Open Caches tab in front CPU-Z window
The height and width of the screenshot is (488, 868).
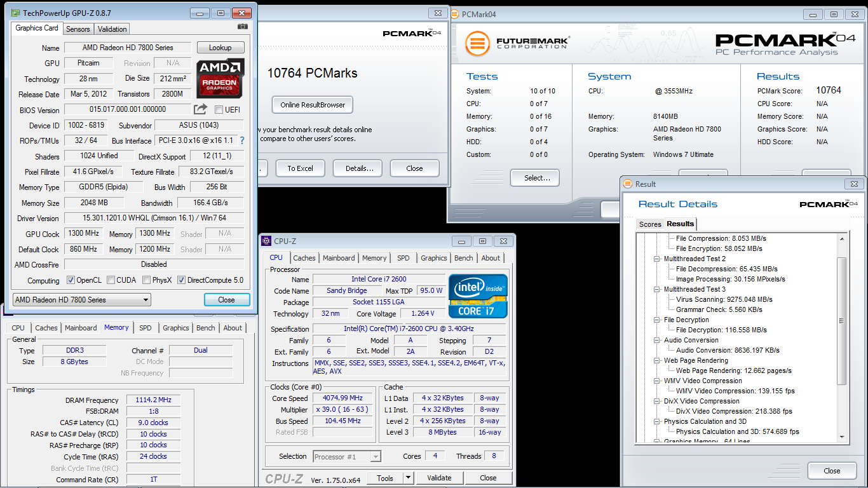[304, 258]
